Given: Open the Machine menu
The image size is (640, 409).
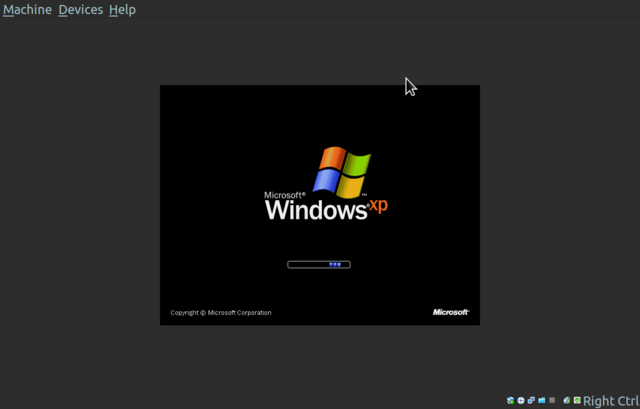Looking at the screenshot, I should tap(27, 9).
